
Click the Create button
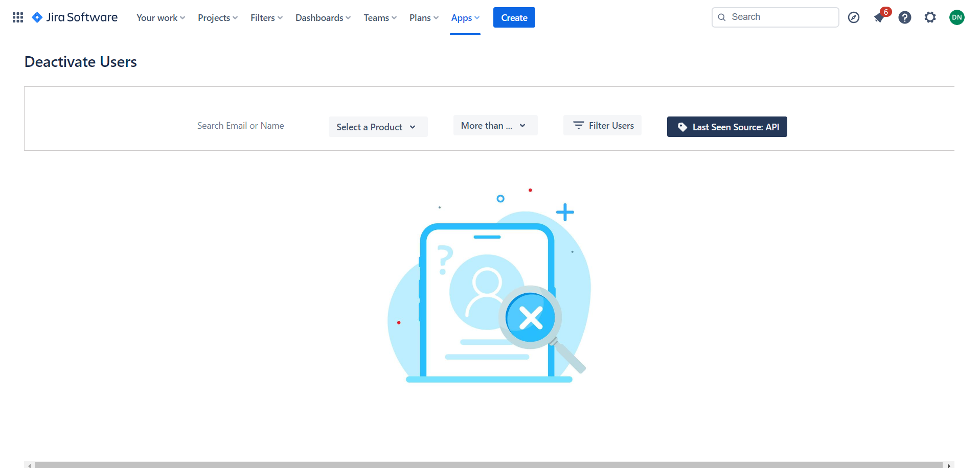(514, 17)
